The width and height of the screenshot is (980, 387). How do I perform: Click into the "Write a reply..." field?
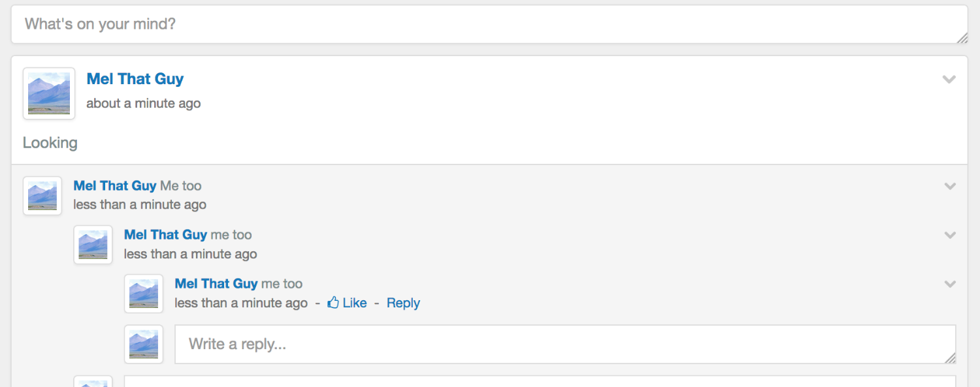coord(565,344)
